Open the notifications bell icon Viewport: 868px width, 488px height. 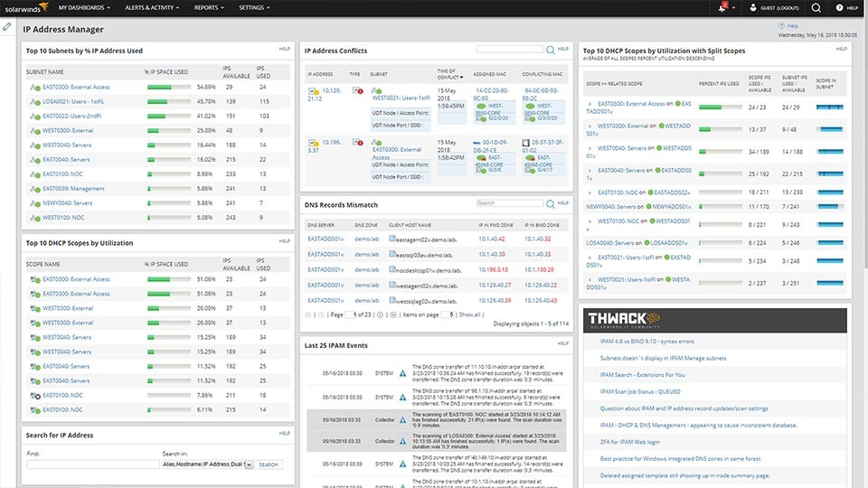click(722, 8)
